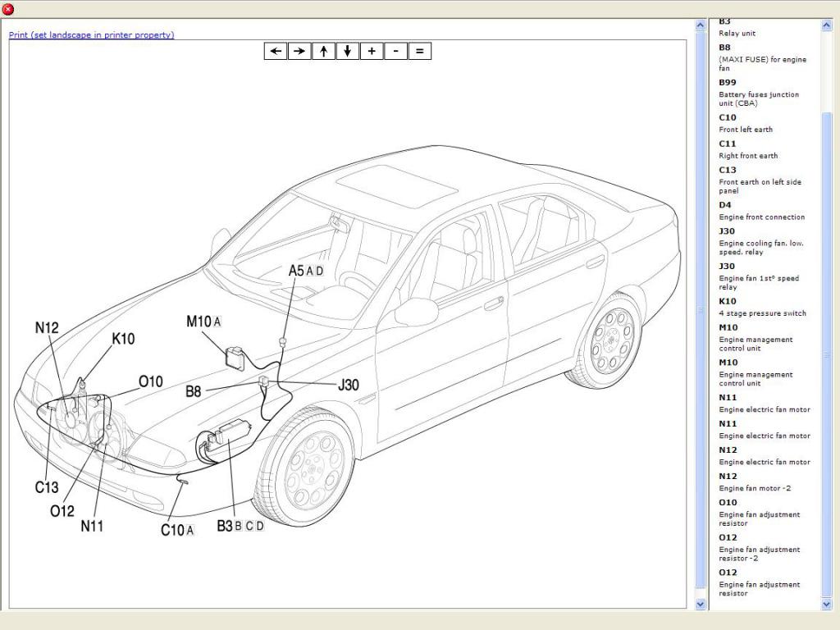This screenshot has height=630, width=840.
Task: Click the J30 label in the diagram
Action: [349, 385]
